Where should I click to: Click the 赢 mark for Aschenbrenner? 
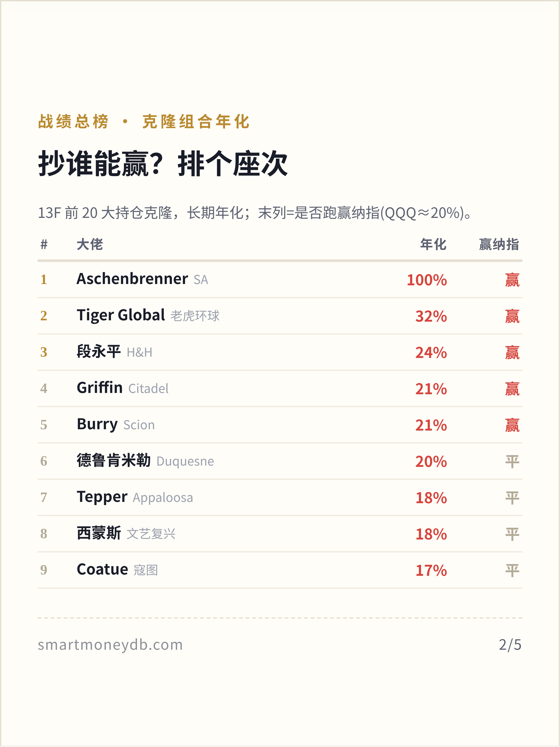pyautogui.click(x=512, y=280)
